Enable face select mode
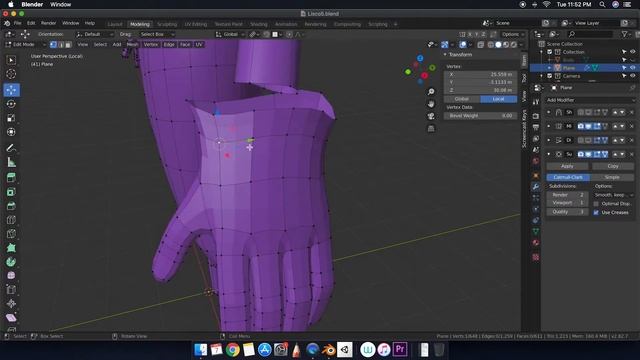Viewport: 640px width, 360px height. [x=68, y=44]
